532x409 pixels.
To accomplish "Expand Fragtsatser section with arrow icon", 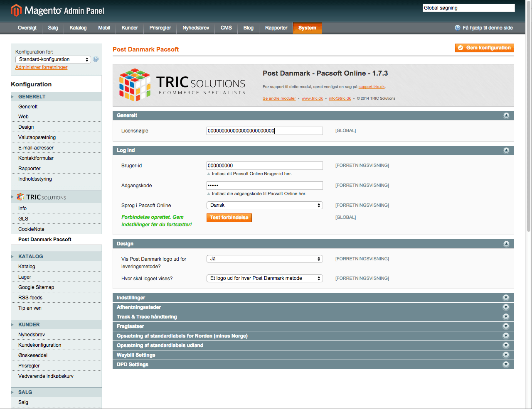I will point(506,326).
